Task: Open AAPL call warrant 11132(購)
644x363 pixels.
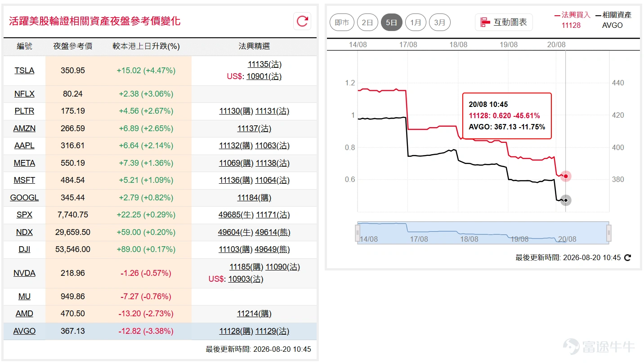Action: [x=236, y=146]
